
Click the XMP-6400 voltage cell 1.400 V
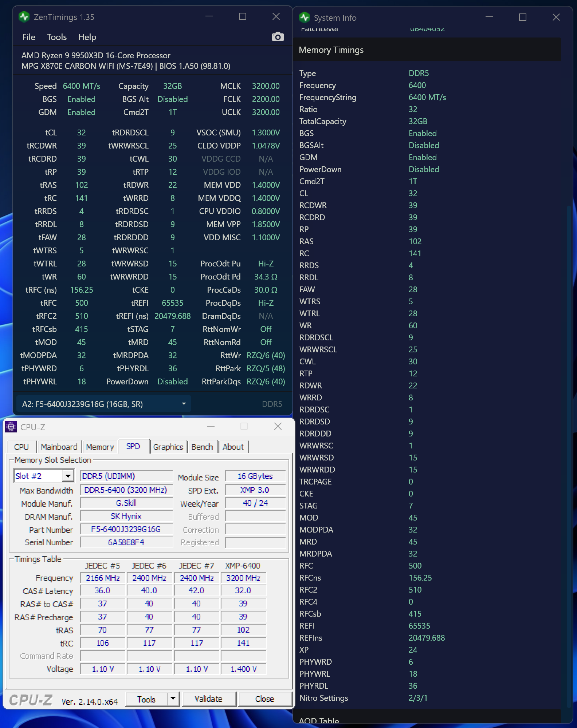click(243, 669)
